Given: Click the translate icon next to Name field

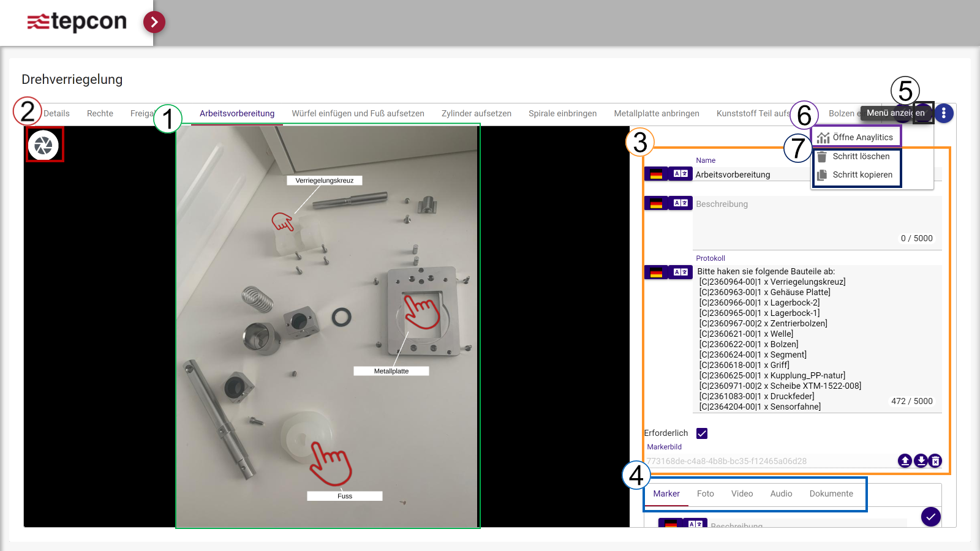Looking at the screenshot, I should 680,174.
